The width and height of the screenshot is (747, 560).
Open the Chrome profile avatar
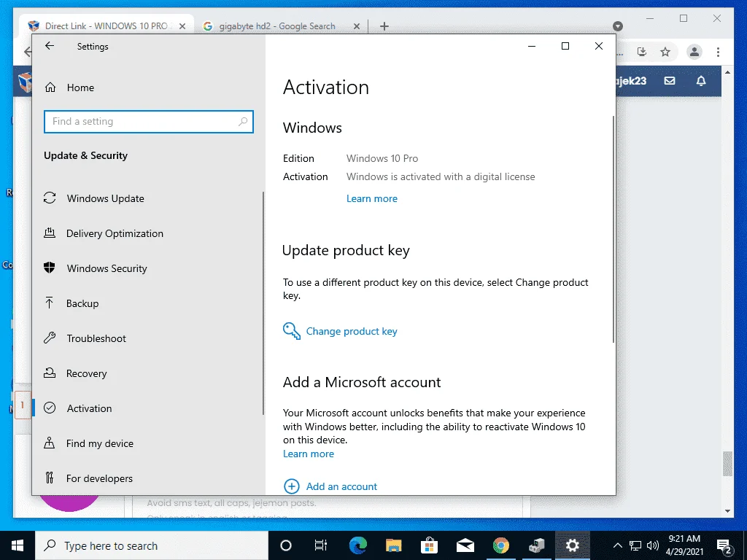[x=694, y=52]
